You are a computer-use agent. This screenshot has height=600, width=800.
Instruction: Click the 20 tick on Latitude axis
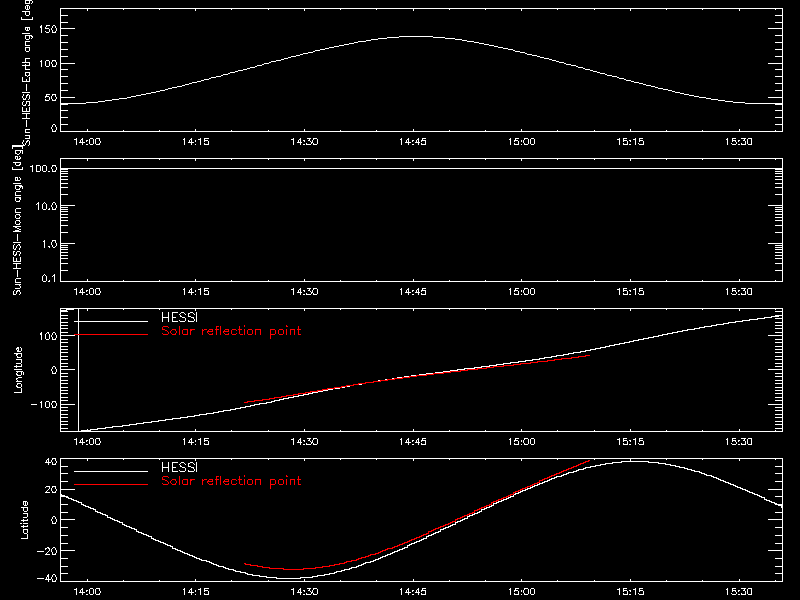(x=51, y=490)
